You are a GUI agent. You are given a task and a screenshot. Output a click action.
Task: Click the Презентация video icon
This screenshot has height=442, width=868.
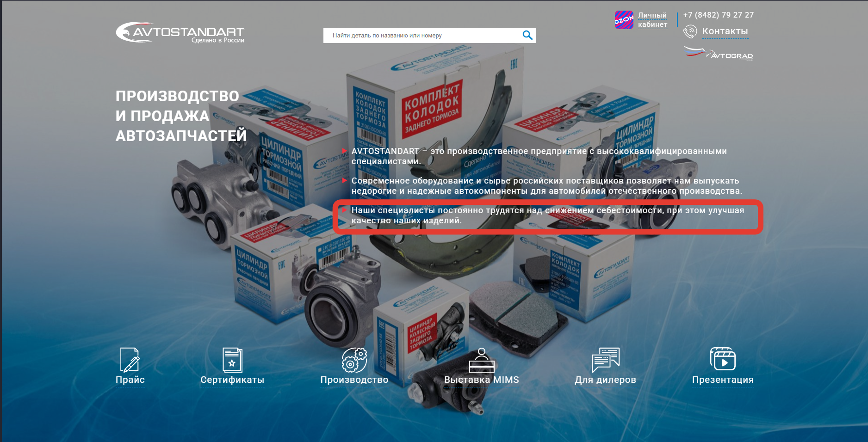coord(723,359)
